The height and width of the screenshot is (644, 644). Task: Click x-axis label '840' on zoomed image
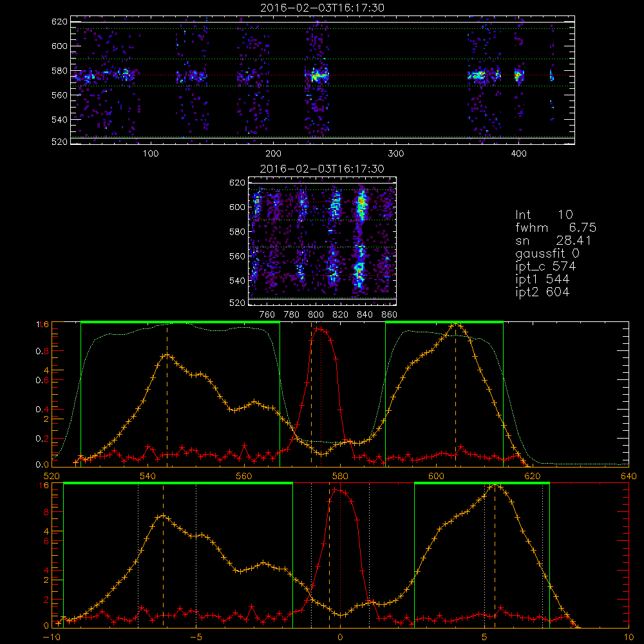[x=365, y=315]
